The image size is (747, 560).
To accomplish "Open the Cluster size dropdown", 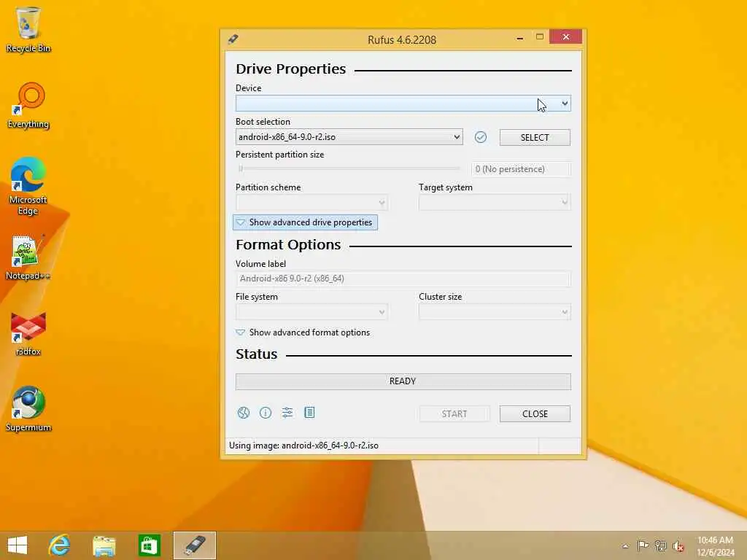I will point(495,312).
